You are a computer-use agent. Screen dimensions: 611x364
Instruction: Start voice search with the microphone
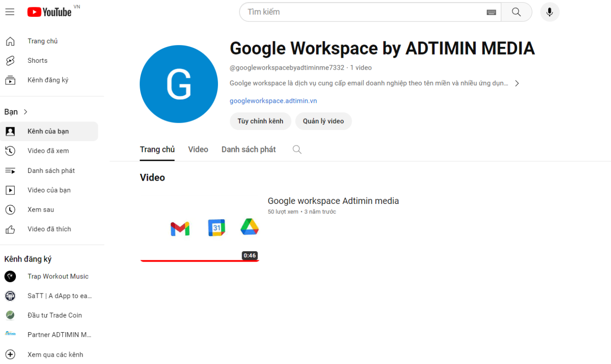click(x=550, y=12)
